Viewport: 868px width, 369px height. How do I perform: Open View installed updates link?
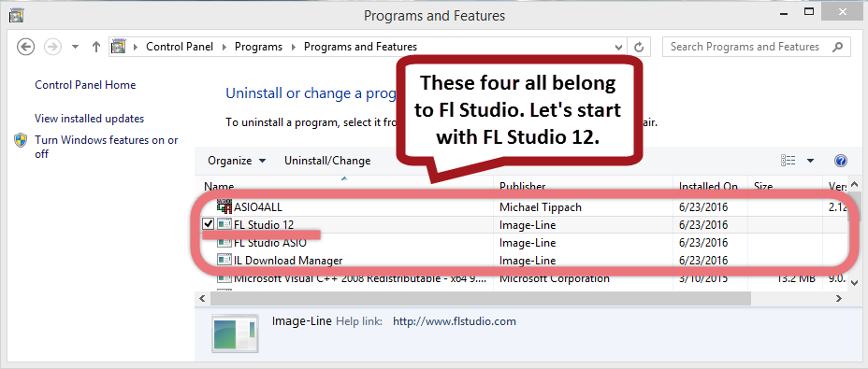(x=89, y=119)
